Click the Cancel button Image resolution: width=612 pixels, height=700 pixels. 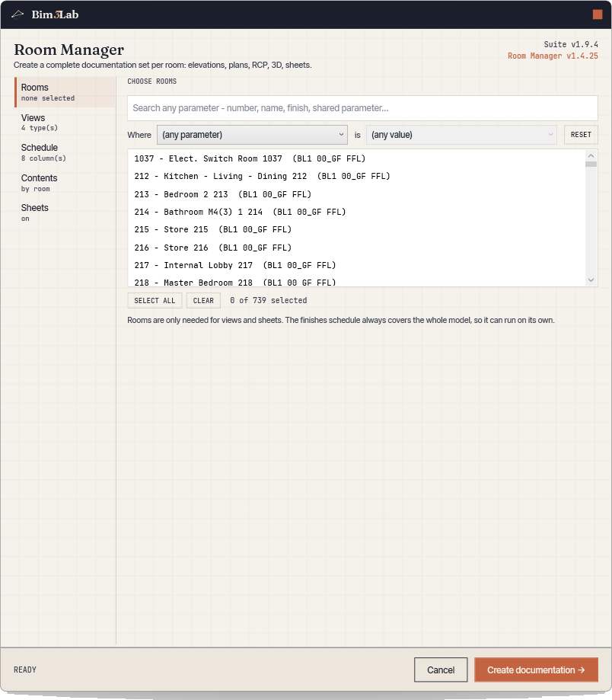click(x=441, y=670)
